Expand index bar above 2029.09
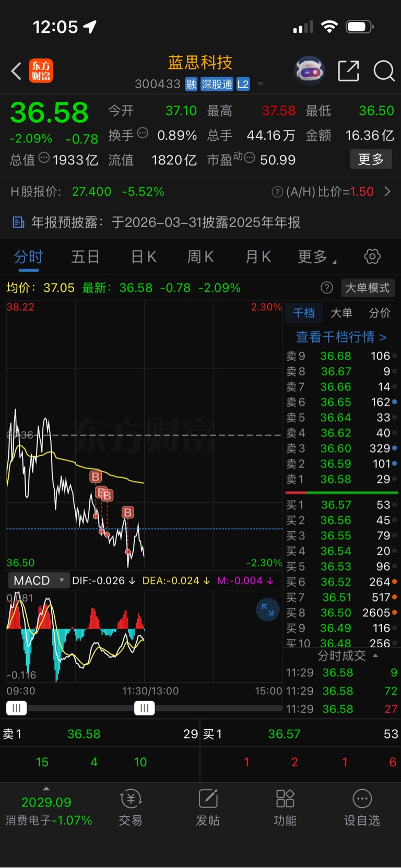Image resolution: width=401 pixels, height=868 pixels. click(46, 789)
